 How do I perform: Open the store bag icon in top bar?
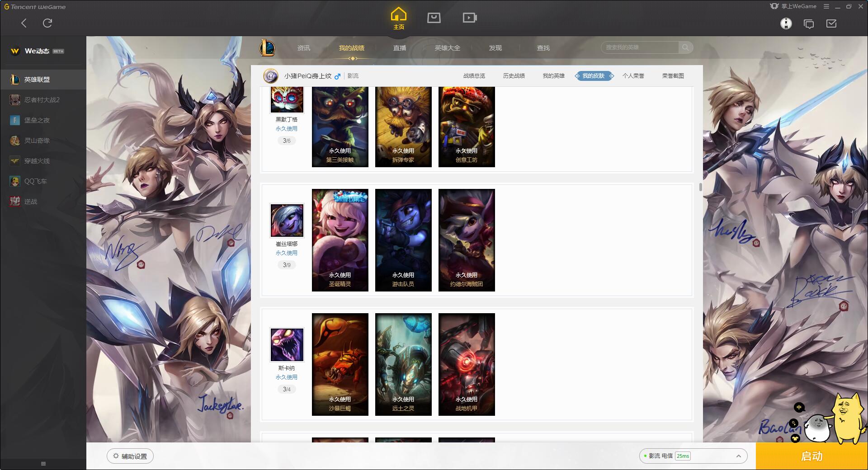click(434, 18)
